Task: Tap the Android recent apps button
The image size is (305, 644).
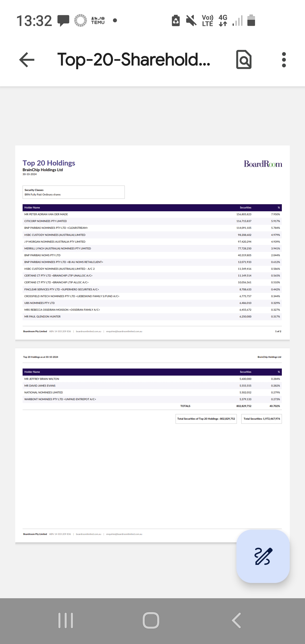Action: tap(66, 621)
